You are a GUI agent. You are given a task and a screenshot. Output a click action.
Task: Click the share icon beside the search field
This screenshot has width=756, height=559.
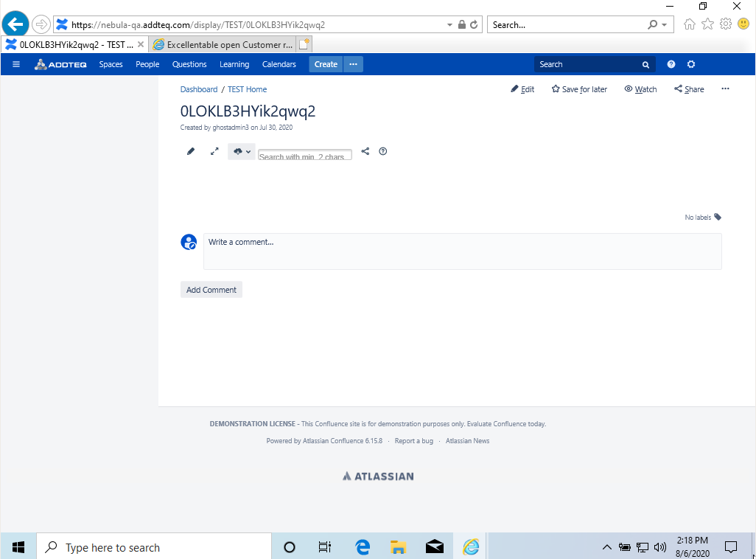(365, 151)
